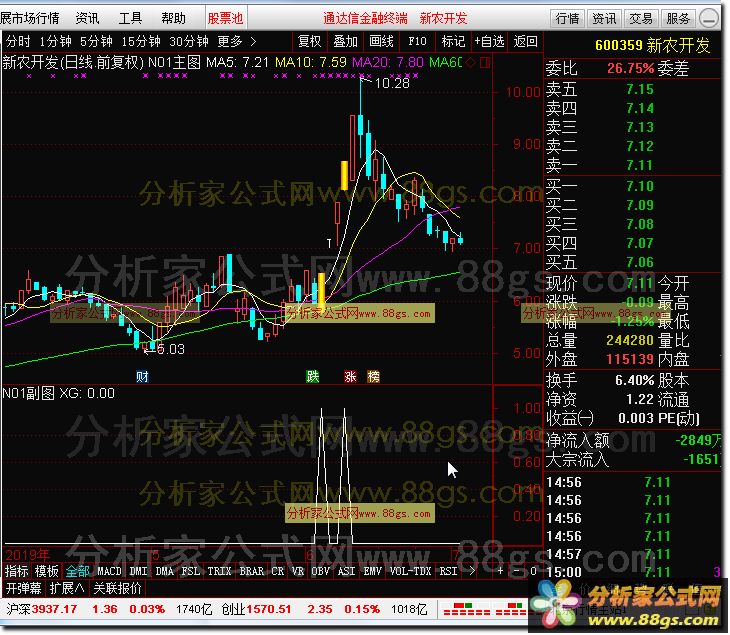Image resolution: width=730 pixels, height=635 pixels.
Task: Switch the sub-chart to the DMI indicator
Action: coord(139,570)
